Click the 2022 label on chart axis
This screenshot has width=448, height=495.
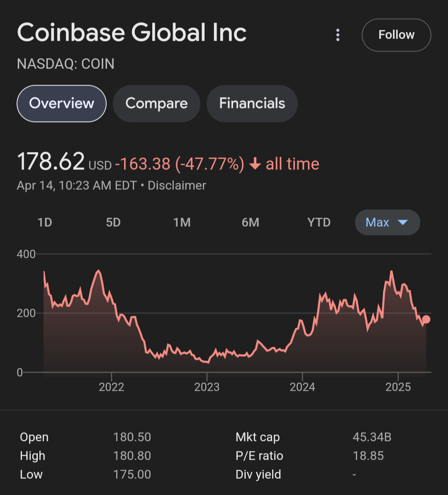tap(111, 387)
